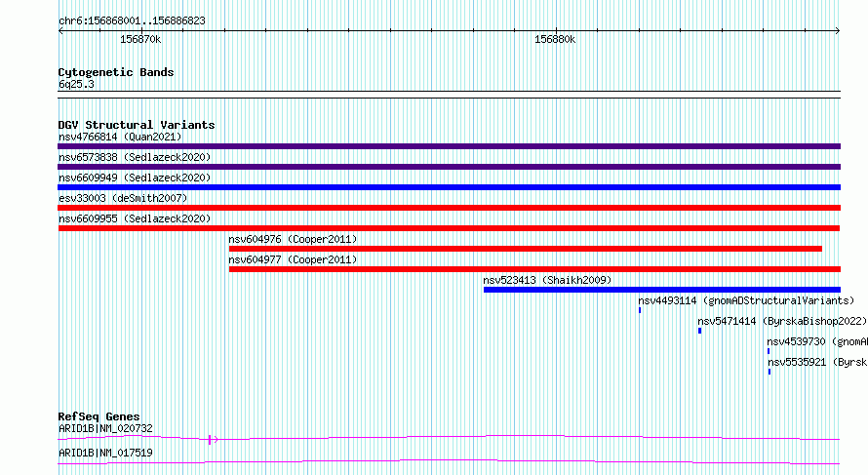The height and width of the screenshot is (475, 868).
Task: Click the Cytogenetic Bands track title
Action: click(116, 72)
